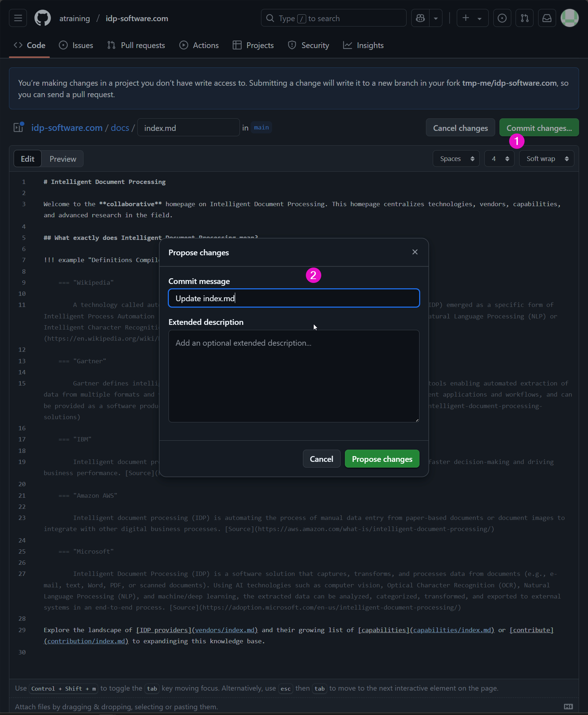The height and width of the screenshot is (715, 588).
Task: Open pull requests icon in header
Action: (525, 18)
